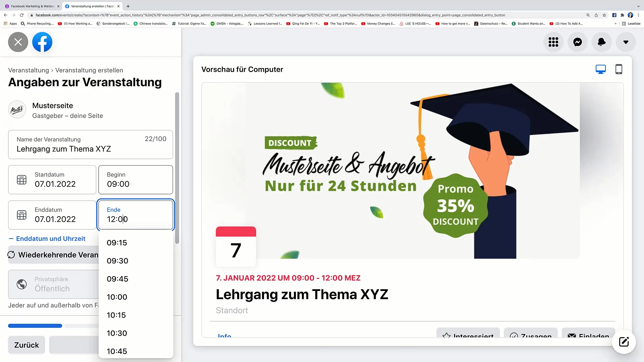
Task: Select 10:30 from the time list
Action: pos(136,333)
